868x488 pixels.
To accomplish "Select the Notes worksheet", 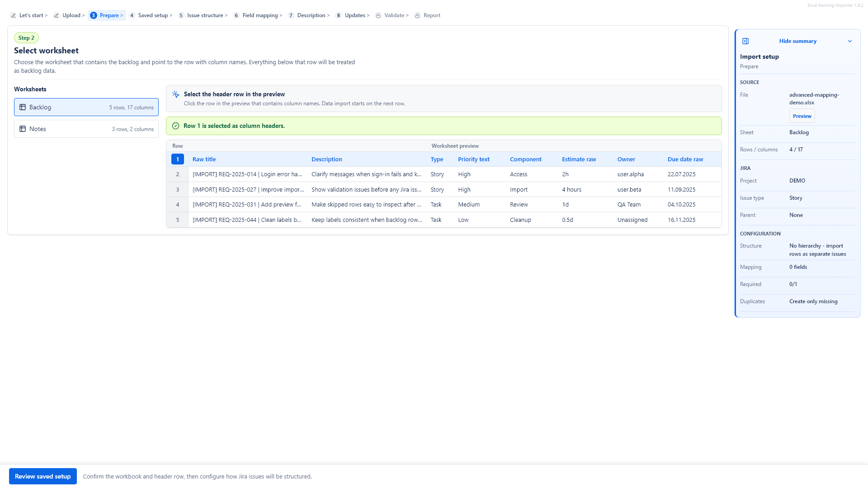I will 86,129.
